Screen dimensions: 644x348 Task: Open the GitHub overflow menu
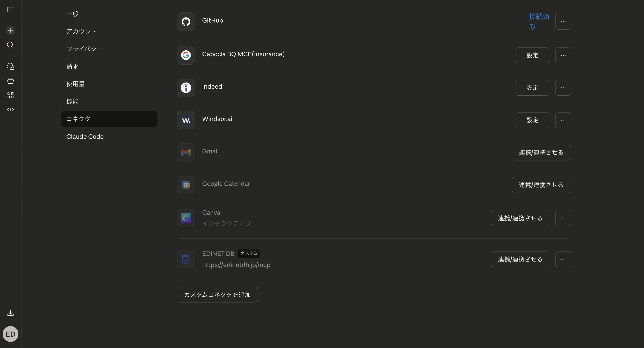[x=563, y=21]
